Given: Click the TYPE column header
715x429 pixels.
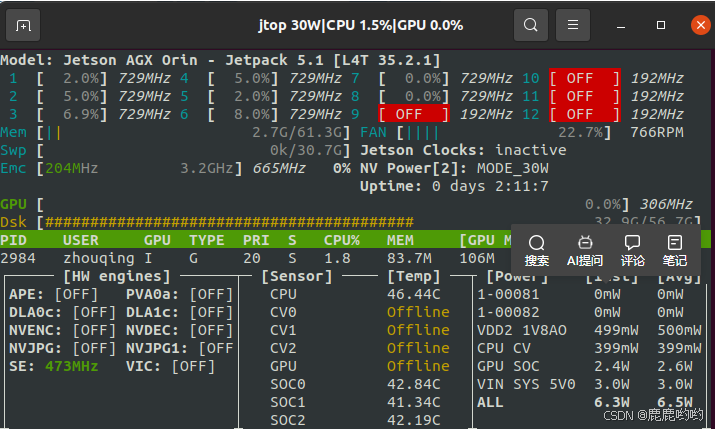Looking at the screenshot, I should coord(207,240).
